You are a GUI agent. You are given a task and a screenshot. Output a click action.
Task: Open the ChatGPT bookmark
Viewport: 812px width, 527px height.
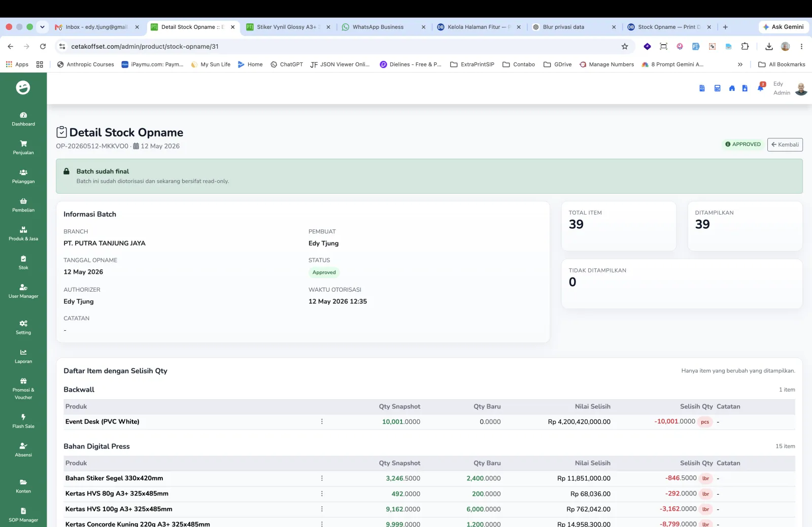coord(287,64)
